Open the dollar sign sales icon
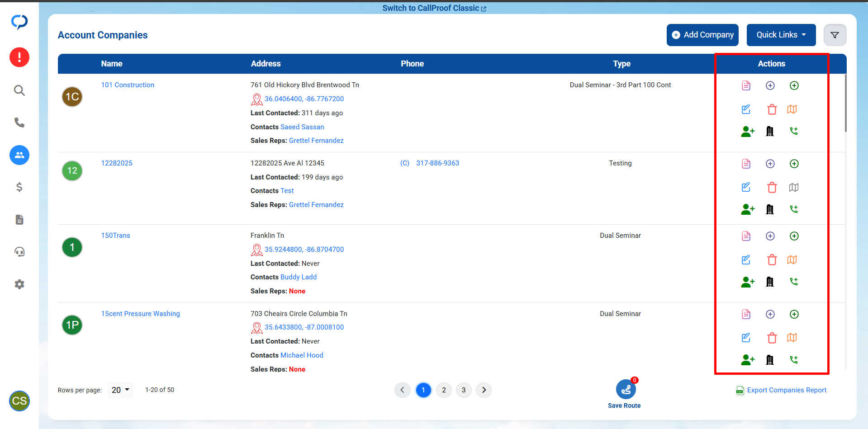Image resolution: width=868 pixels, height=429 pixels. 19,187
